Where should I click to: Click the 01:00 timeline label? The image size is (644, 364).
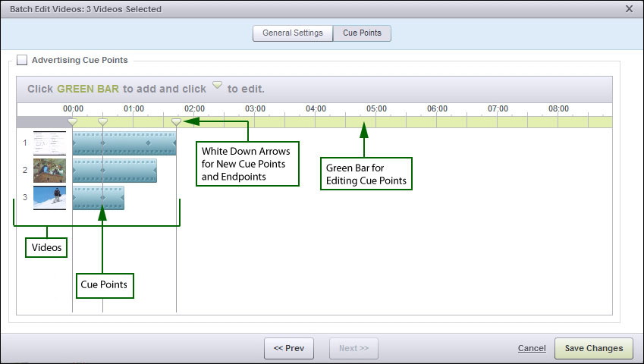(x=134, y=108)
